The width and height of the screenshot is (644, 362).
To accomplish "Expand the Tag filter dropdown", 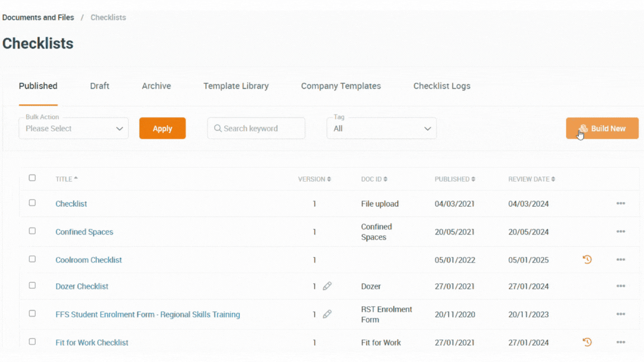I will point(381,128).
